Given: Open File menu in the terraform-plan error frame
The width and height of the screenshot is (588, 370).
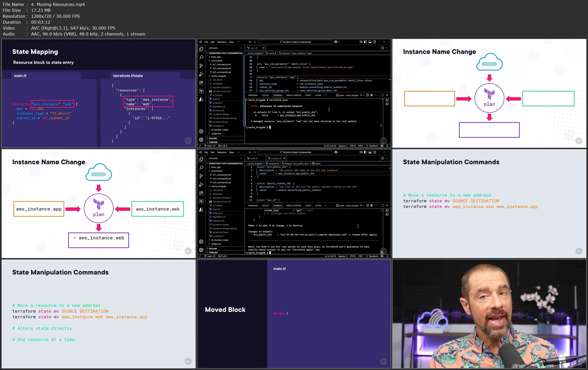Looking at the screenshot, I should pyautogui.click(x=206, y=42).
